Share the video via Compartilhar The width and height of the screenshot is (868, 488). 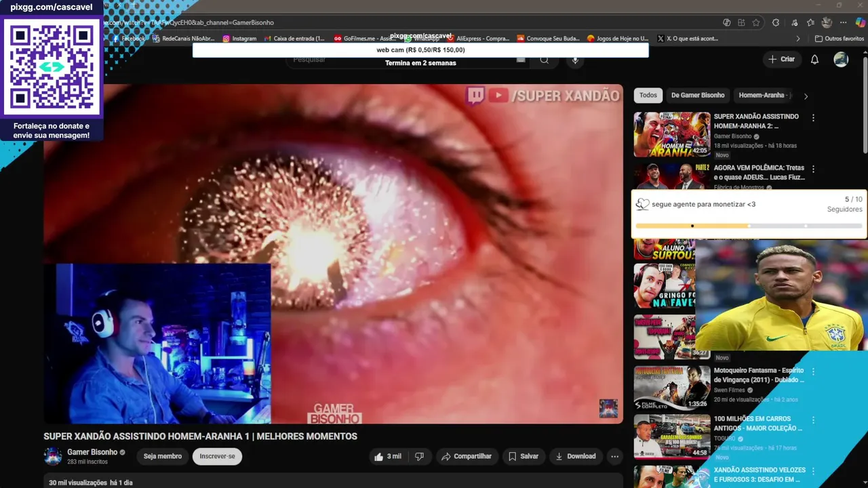point(467,456)
